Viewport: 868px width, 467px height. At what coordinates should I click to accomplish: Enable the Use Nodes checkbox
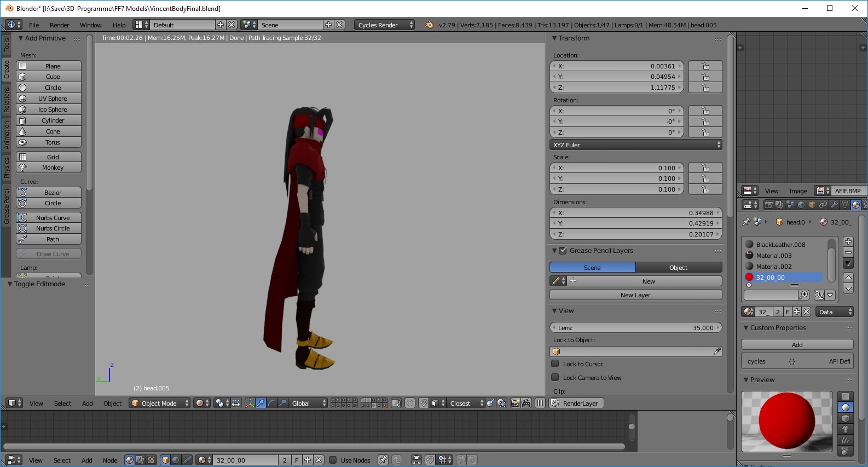pos(332,460)
